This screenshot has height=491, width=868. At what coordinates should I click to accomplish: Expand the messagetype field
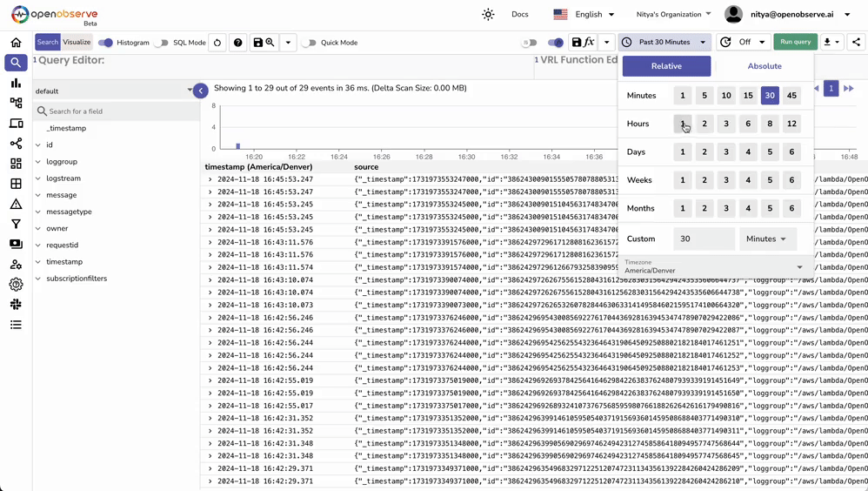[38, 212]
